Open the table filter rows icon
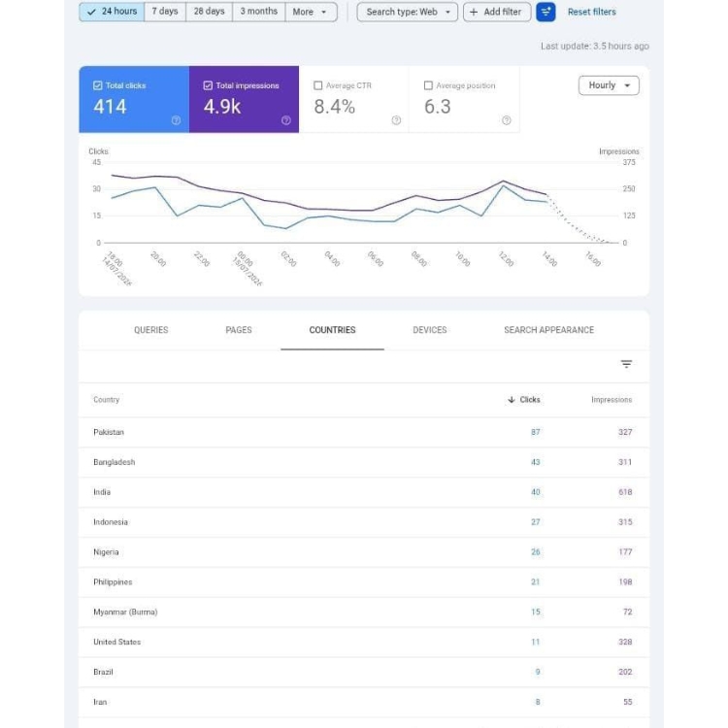 pyautogui.click(x=626, y=364)
